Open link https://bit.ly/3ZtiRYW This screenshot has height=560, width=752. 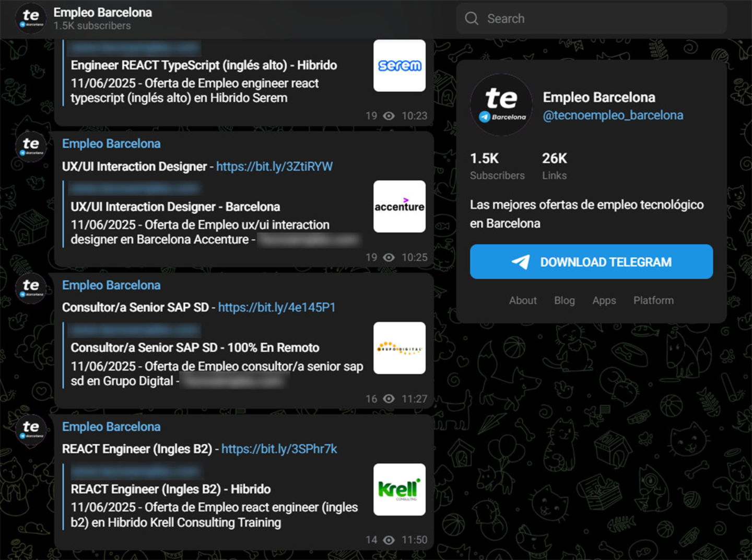point(274,167)
